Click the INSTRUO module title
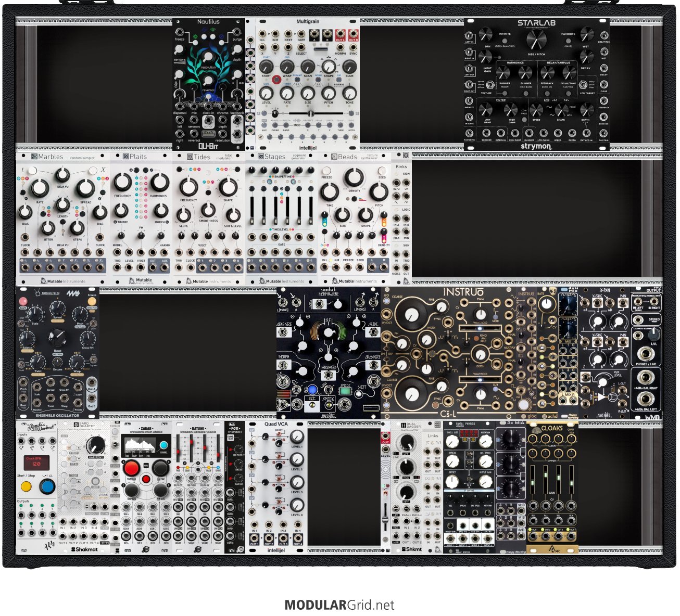The width and height of the screenshot is (680, 616). 463,292
